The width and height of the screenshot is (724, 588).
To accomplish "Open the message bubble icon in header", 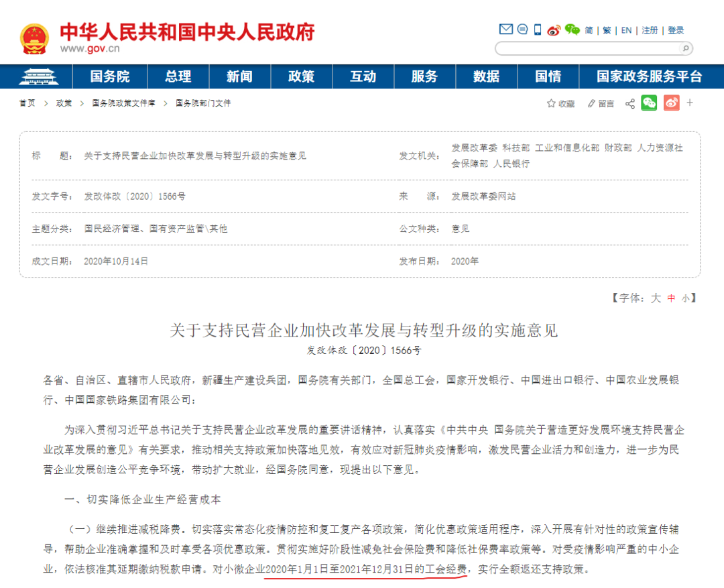I will click(x=522, y=30).
